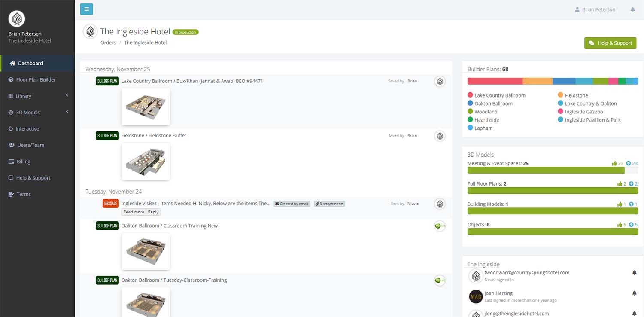Screen dimensions: 644x317
Task: Open Fieldstone Buffet plan thumbnail
Action: 146,161
